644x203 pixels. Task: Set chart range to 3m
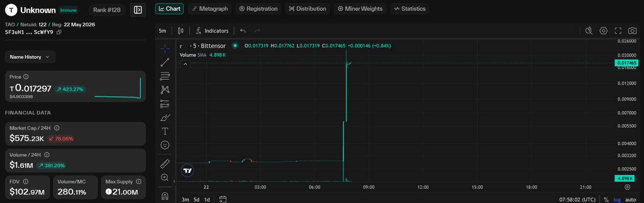185,199
